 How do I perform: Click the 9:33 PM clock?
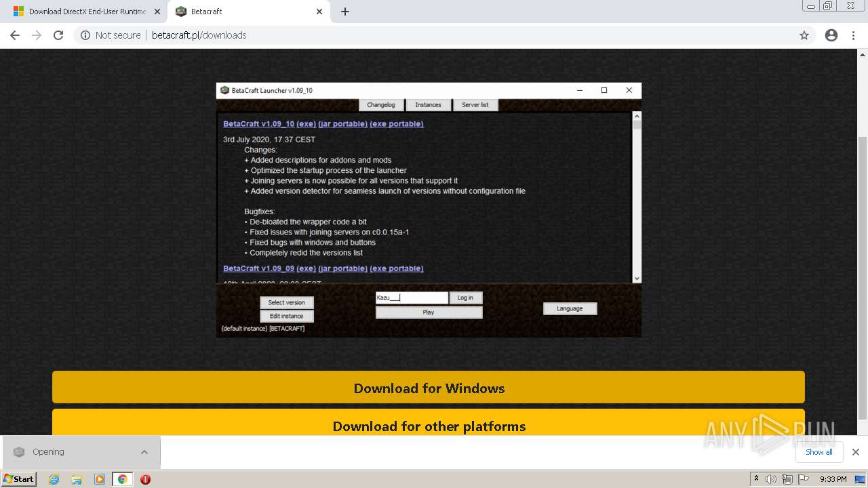[x=833, y=479]
